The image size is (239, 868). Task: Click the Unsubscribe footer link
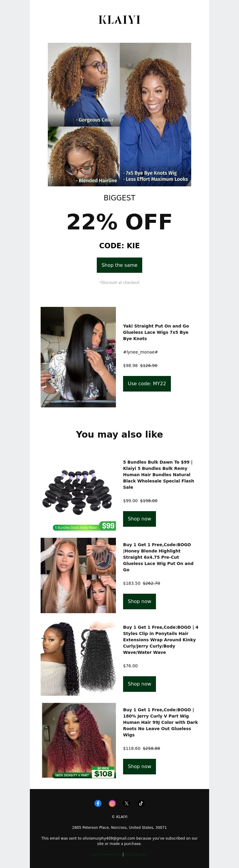pyautogui.click(x=136, y=854)
